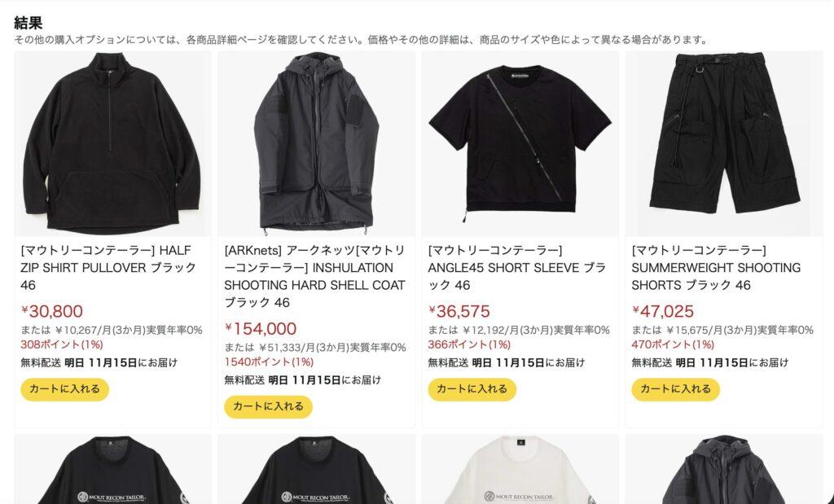Image resolution: width=834 pixels, height=504 pixels.
Task: Open the SUMMERWEIGHT SHOOTING SHORTS title link
Action: tap(716, 267)
